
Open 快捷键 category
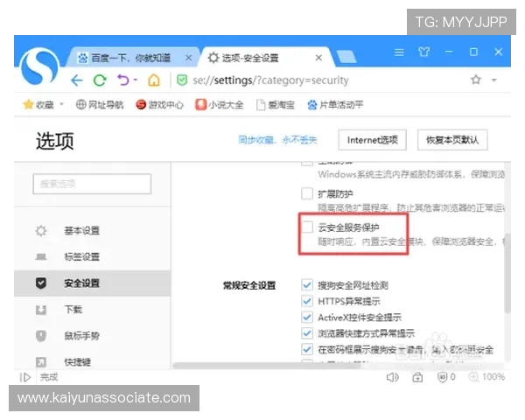pos(92,361)
